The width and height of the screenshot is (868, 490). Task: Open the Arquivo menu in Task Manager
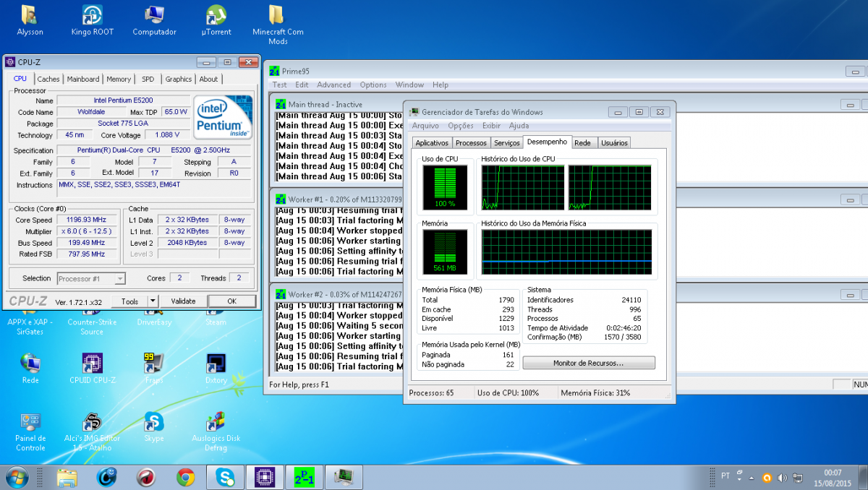pos(425,126)
